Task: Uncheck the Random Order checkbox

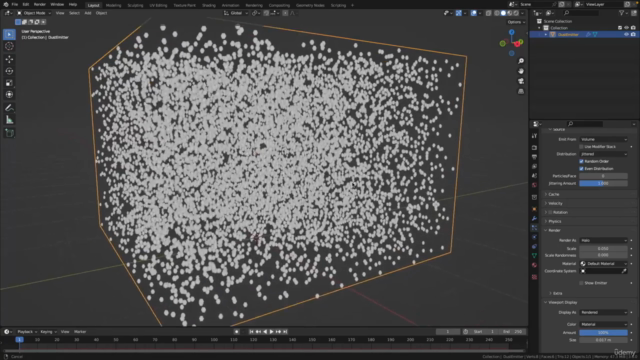Action: pyautogui.click(x=582, y=161)
